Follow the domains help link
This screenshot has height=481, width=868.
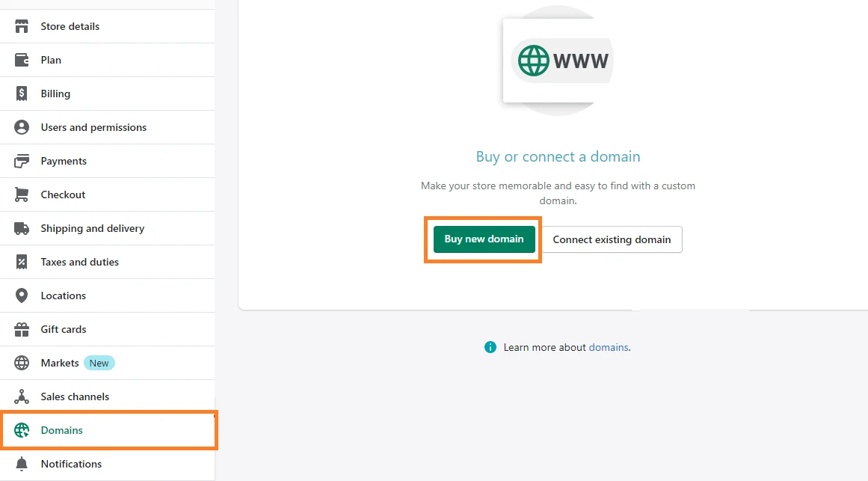pos(609,347)
